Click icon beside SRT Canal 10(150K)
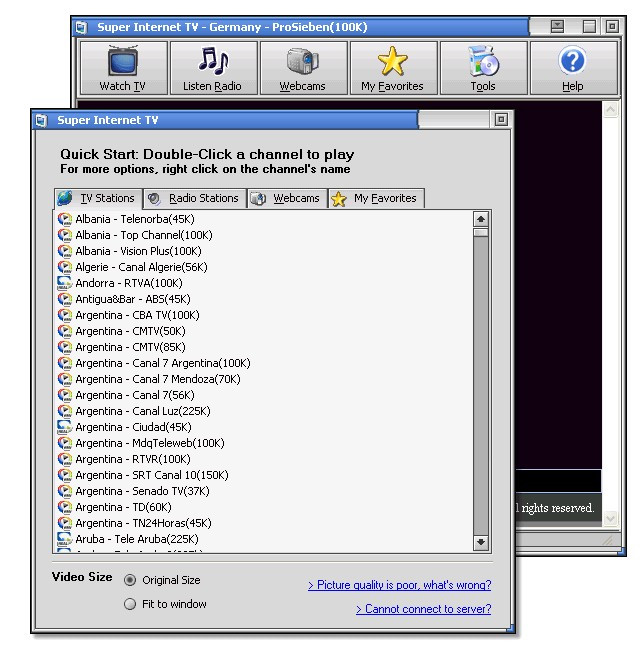The height and width of the screenshot is (650, 641). [65, 475]
